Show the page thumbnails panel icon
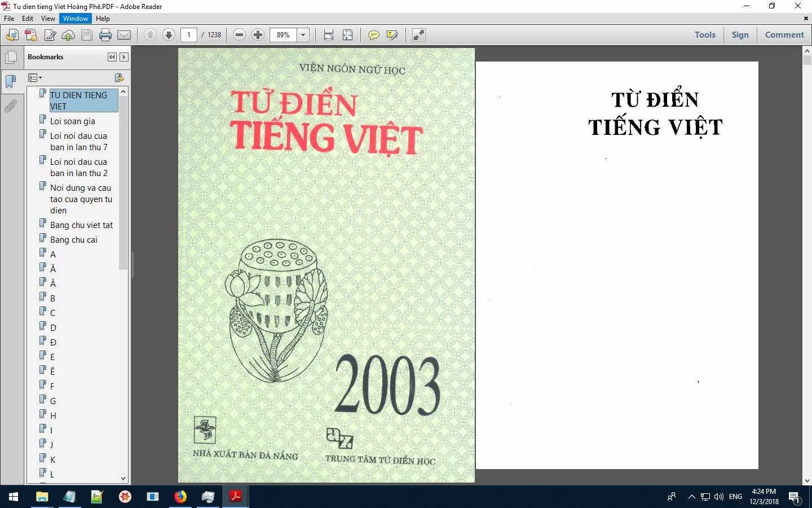 [x=11, y=58]
